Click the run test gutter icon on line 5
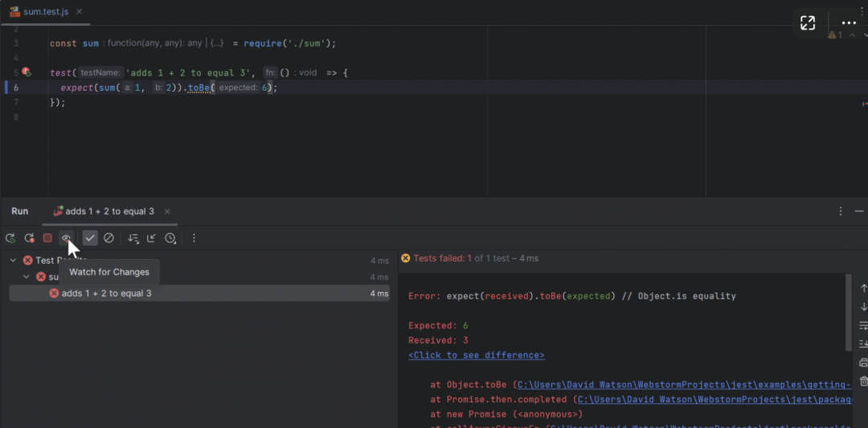 click(x=26, y=72)
